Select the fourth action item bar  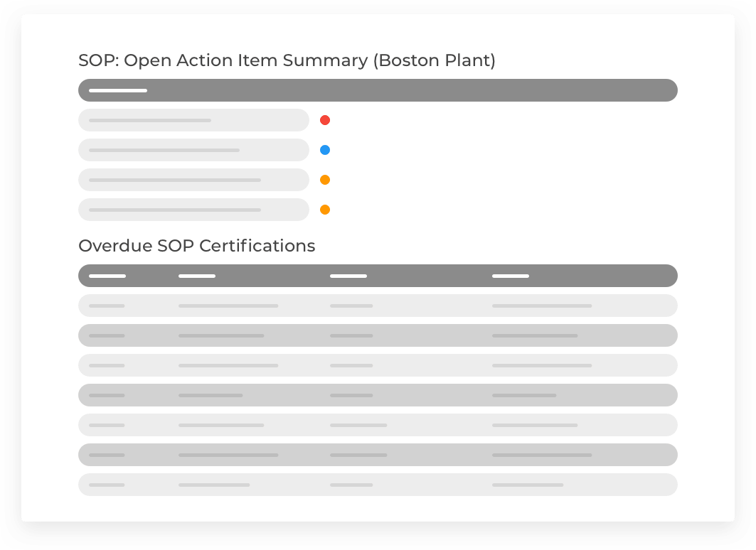point(193,210)
